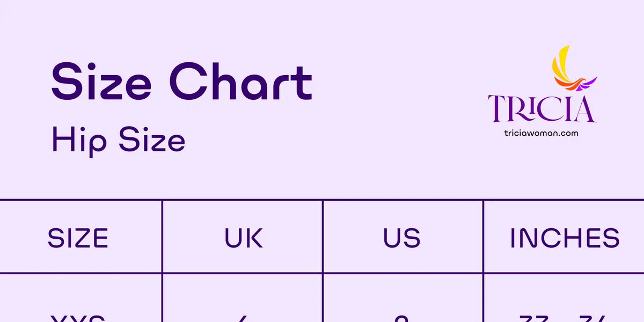Screen dimensions: 644x322
Task: Select the SIZE column header
Action: click(x=78, y=238)
